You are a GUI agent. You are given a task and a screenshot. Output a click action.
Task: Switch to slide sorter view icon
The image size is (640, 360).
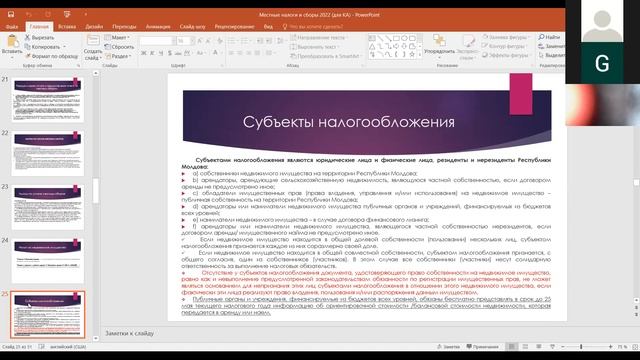pyautogui.click(x=525, y=347)
